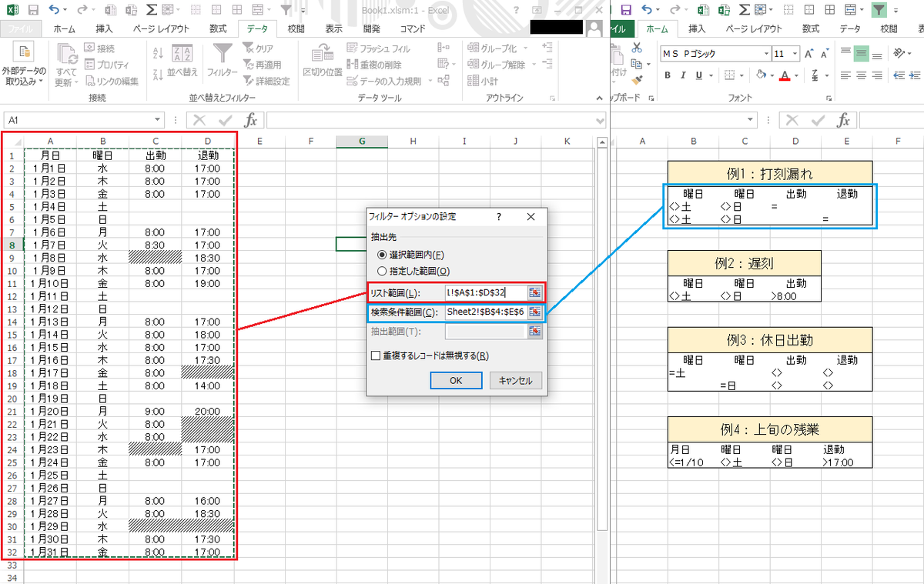Click the fx insert function icon in left window

250,120
